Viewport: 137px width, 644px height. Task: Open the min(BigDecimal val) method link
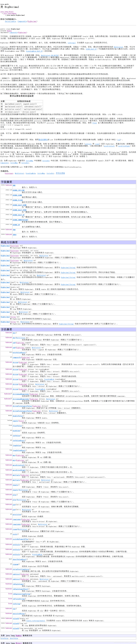[x=14, y=460]
